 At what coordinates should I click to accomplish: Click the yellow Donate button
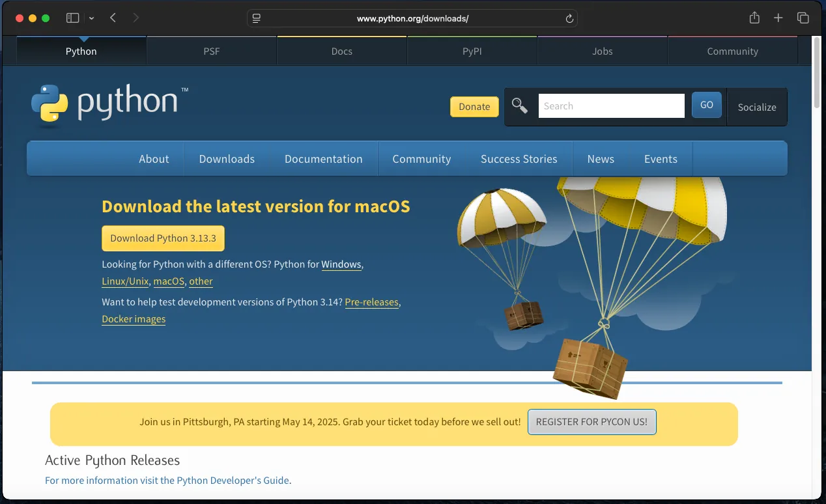(x=474, y=107)
